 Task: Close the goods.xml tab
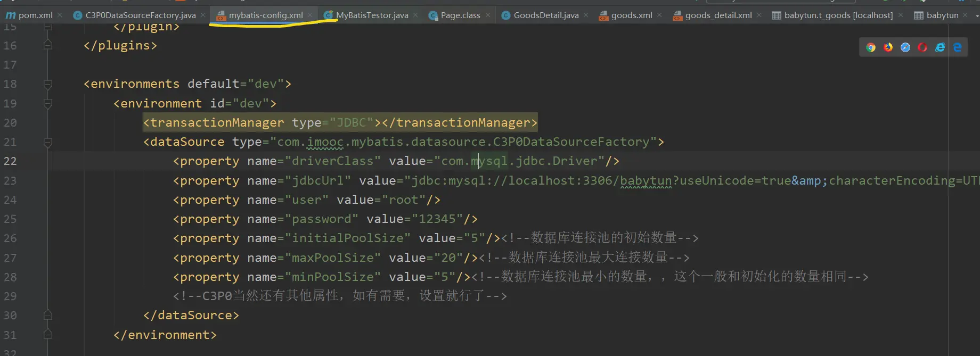pyautogui.click(x=659, y=15)
